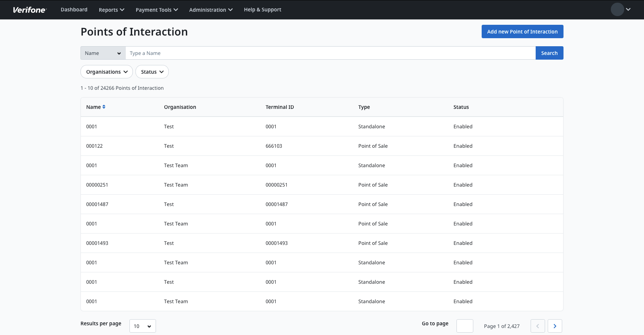Screen dimensions: 644x335
Task: Sort table by Name column arrows
Action: click(104, 107)
